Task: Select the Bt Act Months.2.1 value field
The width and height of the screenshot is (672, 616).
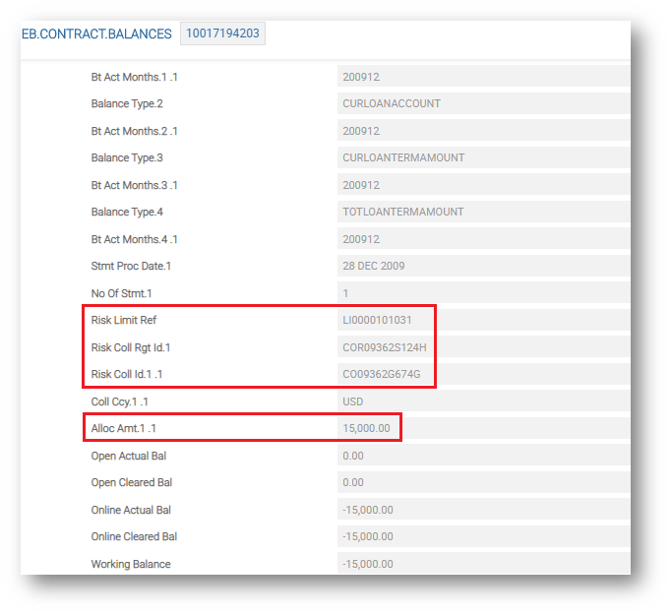Action: point(482,131)
